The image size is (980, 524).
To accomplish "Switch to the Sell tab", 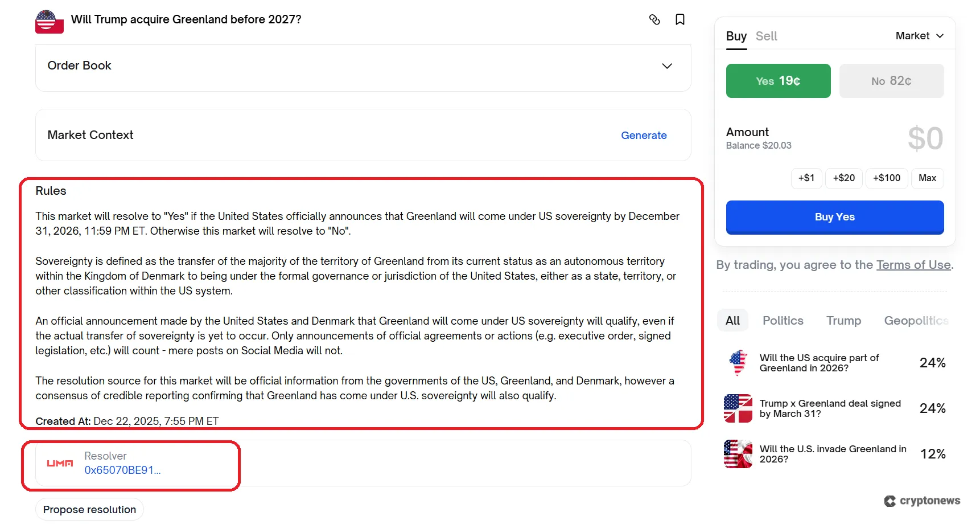I will coord(766,36).
